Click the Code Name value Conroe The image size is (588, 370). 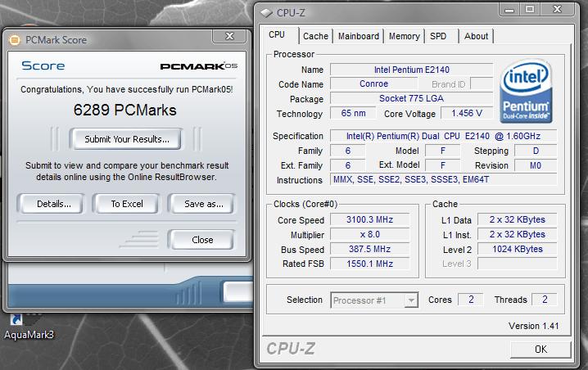pyautogui.click(x=373, y=84)
